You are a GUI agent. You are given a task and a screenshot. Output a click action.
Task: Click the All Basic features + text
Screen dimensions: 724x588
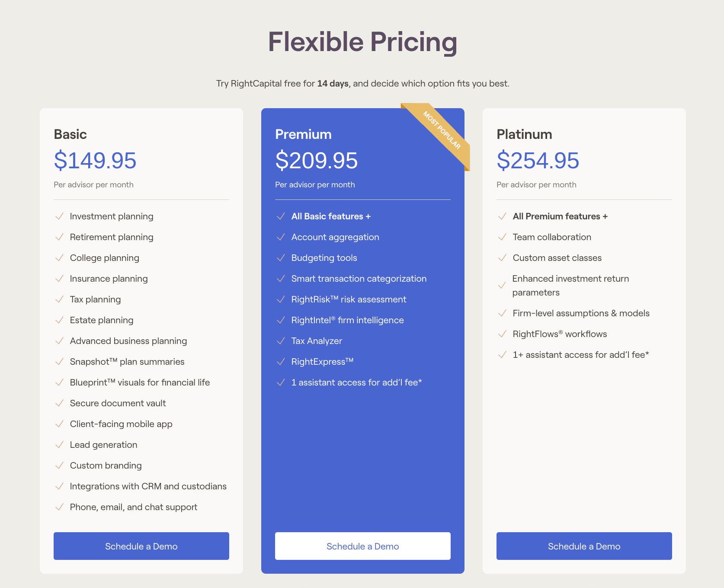point(331,216)
